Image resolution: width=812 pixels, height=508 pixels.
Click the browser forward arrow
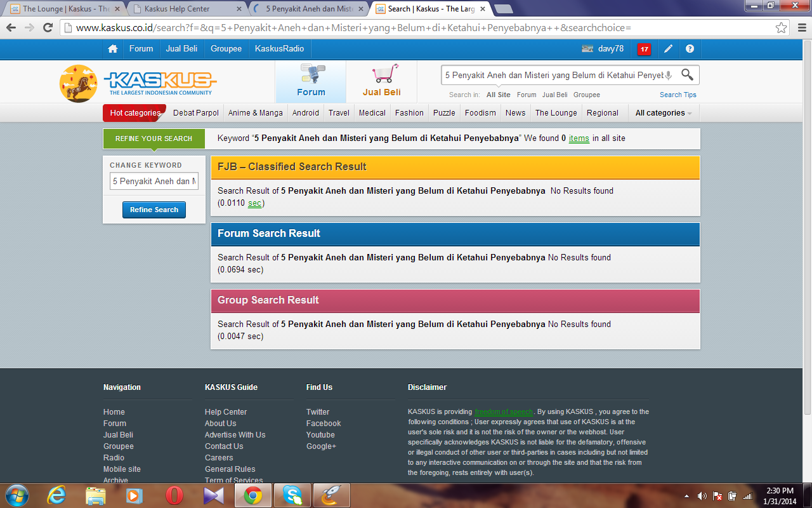pyautogui.click(x=29, y=28)
